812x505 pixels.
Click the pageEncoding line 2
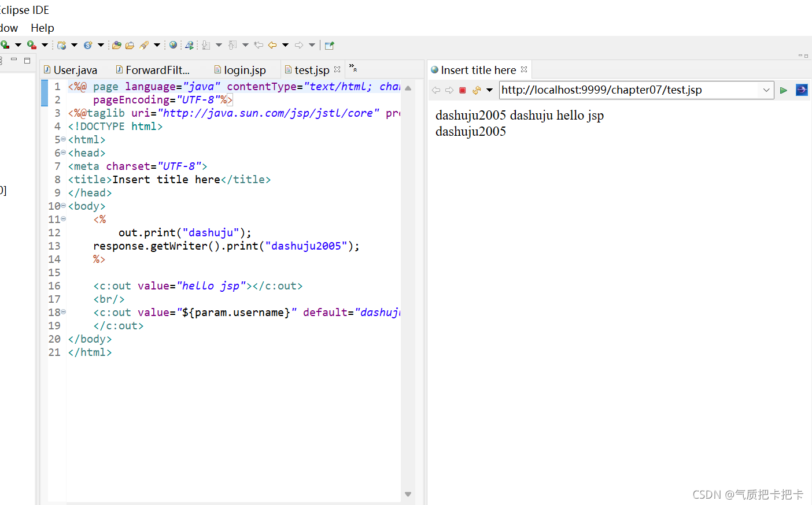(x=163, y=99)
